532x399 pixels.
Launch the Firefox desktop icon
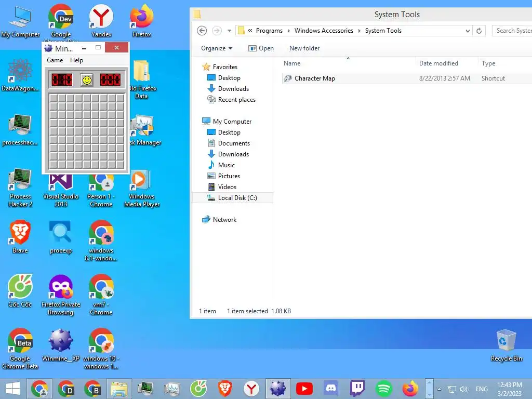[x=141, y=21]
